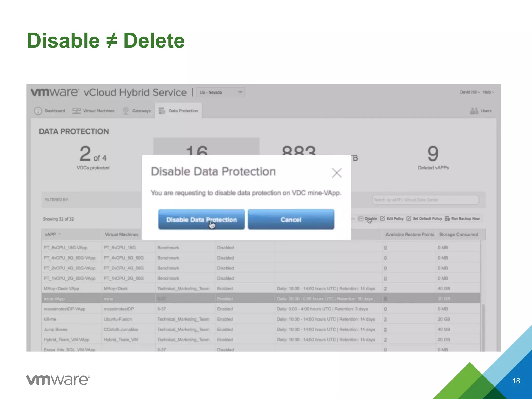The height and width of the screenshot is (399, 532).
Task: Click the Run Backup Now icon
Action: pyautogui.click(x=447, y=218)
